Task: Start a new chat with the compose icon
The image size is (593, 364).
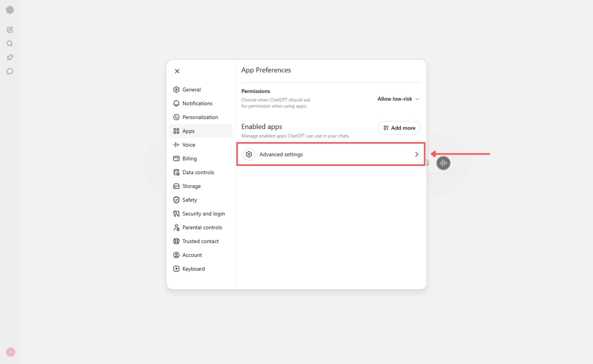Action: (x=10, y=30)
